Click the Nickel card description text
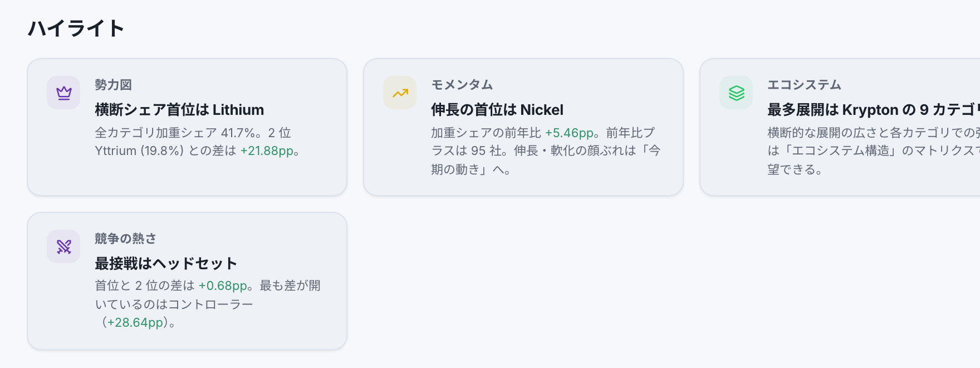The height and width of the screenshot is (368, 980). tap(546, 151)
